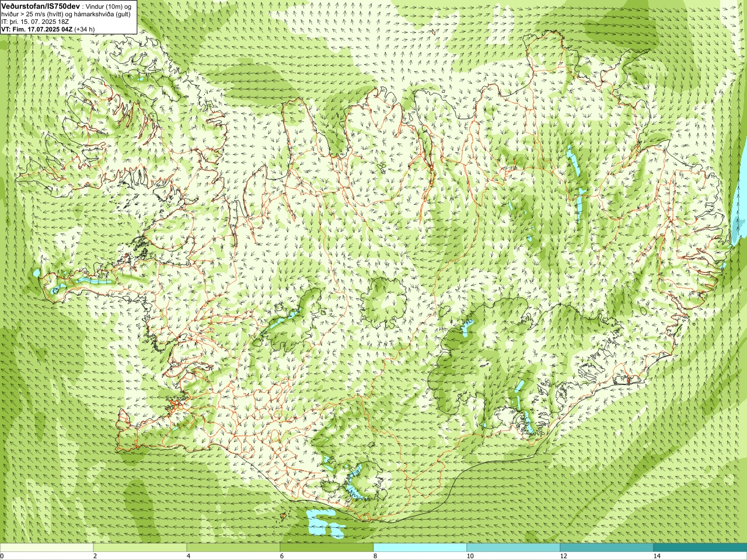Click the 6–8 m/s dark green legend swatch
Viewport: 747px width, 560px height.
(327, 548)
